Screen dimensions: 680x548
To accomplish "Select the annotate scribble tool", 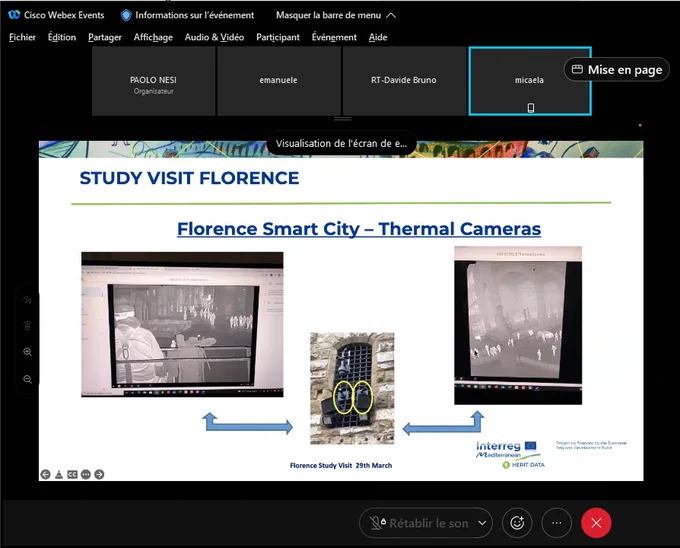I will (x=27, y=300).
